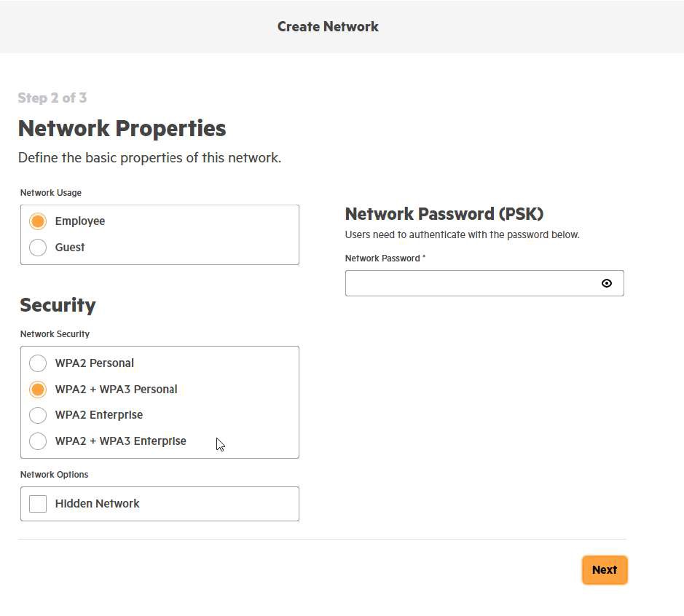
Task: Click the 'Network Password *' field label
Action: pyautogui.click(x=385, y=258)
